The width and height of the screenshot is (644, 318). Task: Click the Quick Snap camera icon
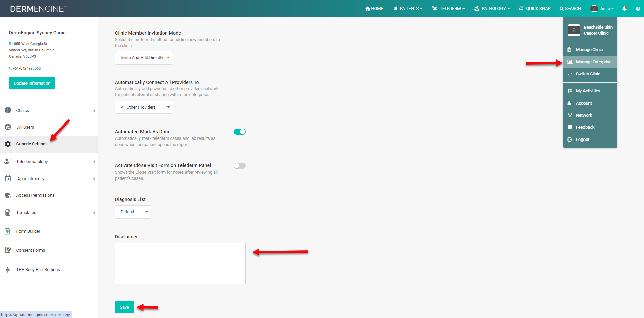tap(521, 8)
